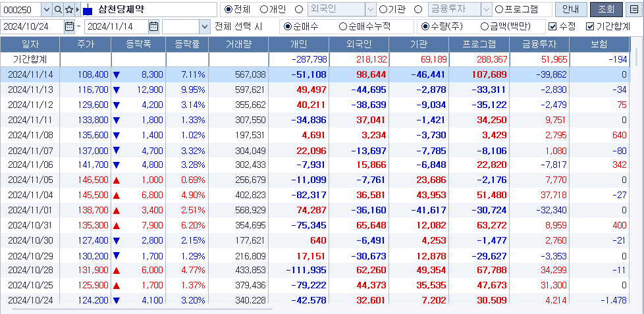Choose the 순매수누적 option
The width and height of the screenshot is (644, 314).
[x=342, y=27]
